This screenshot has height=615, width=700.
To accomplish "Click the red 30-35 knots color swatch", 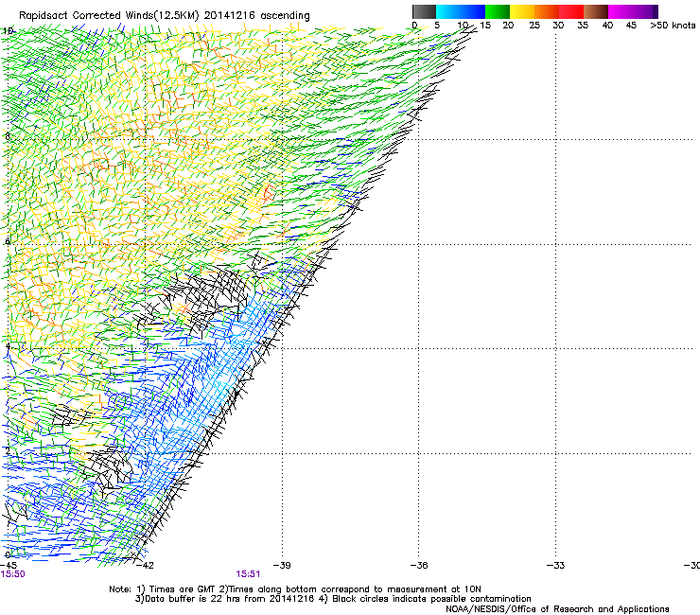I will (570, 11).
